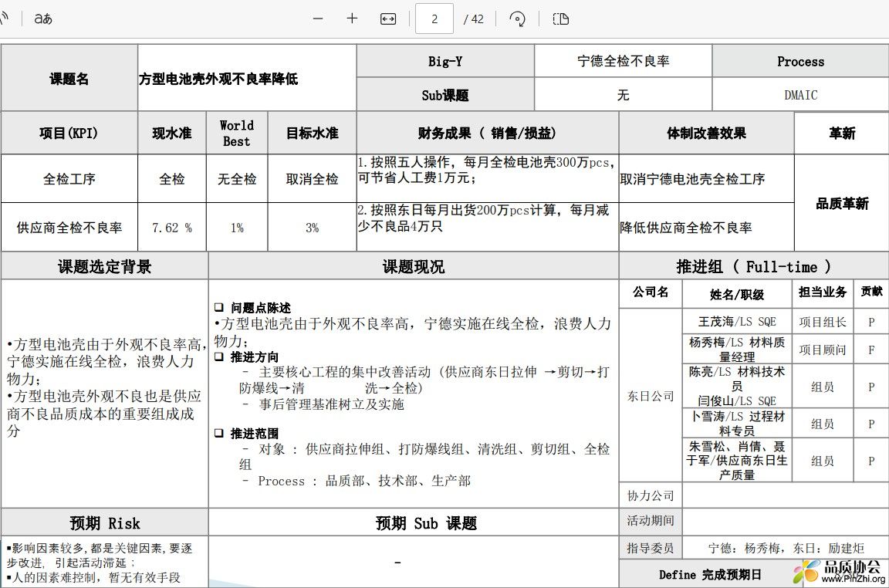
Task: Click the total pages '/ 42' label
Action: (473, 19)
